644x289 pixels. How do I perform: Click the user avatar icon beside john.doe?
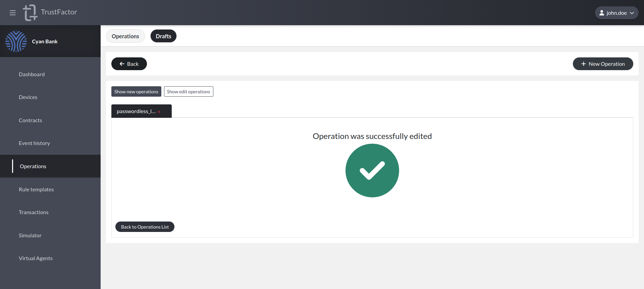(602, 13)
